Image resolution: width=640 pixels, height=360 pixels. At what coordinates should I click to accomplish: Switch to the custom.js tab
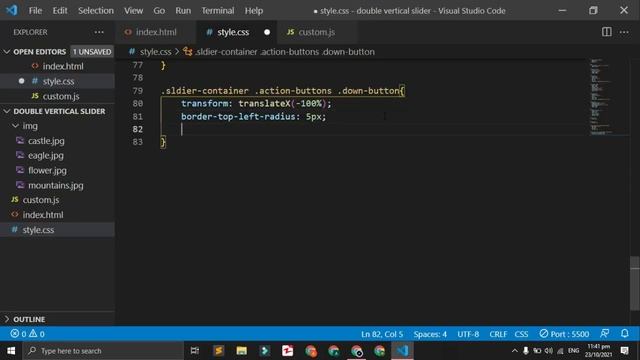tap(317, 32)
